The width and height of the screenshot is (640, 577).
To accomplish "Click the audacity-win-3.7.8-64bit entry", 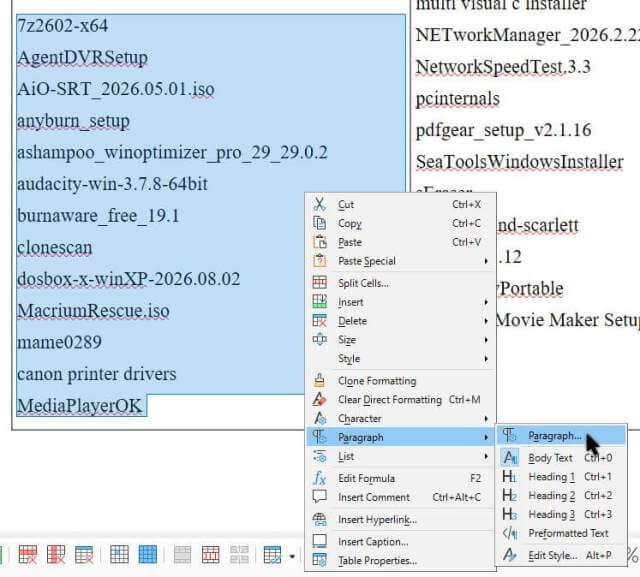I will coord(112,184).
